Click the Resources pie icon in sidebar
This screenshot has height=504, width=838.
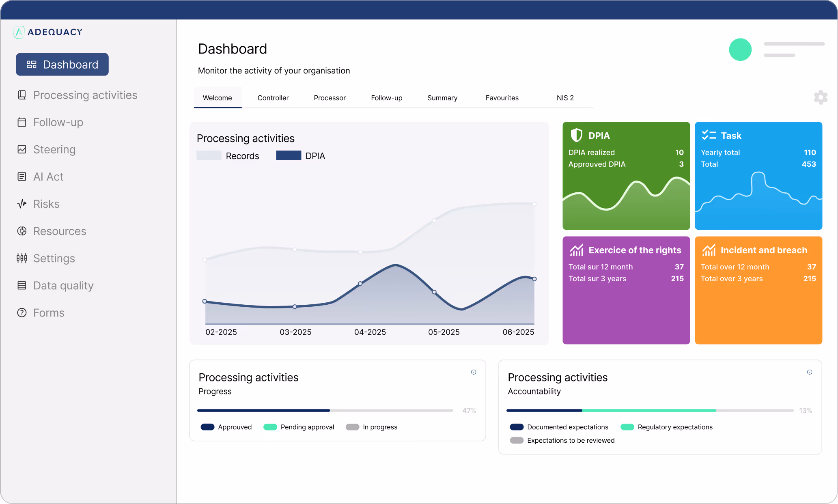pyautogui.click(x=22, y=231)
